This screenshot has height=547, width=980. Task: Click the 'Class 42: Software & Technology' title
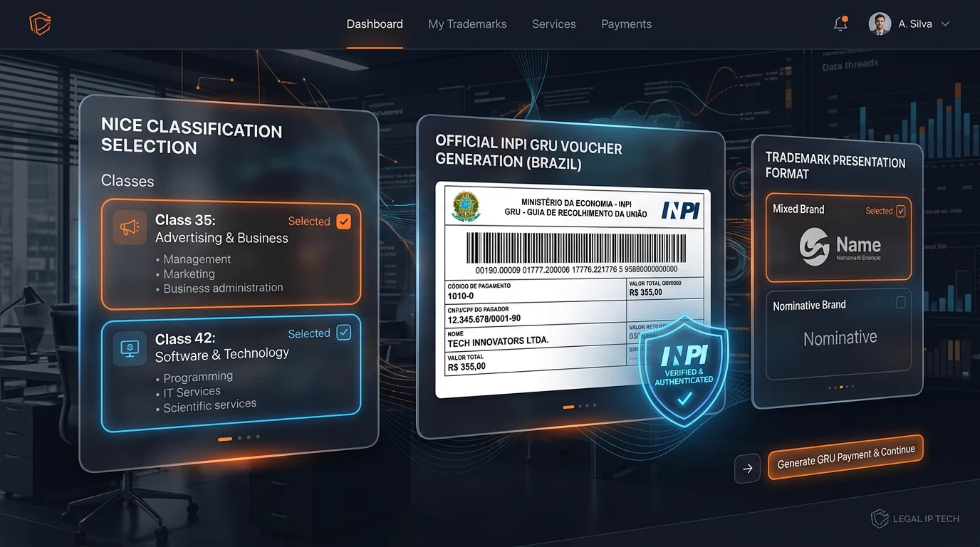[221, 347]
